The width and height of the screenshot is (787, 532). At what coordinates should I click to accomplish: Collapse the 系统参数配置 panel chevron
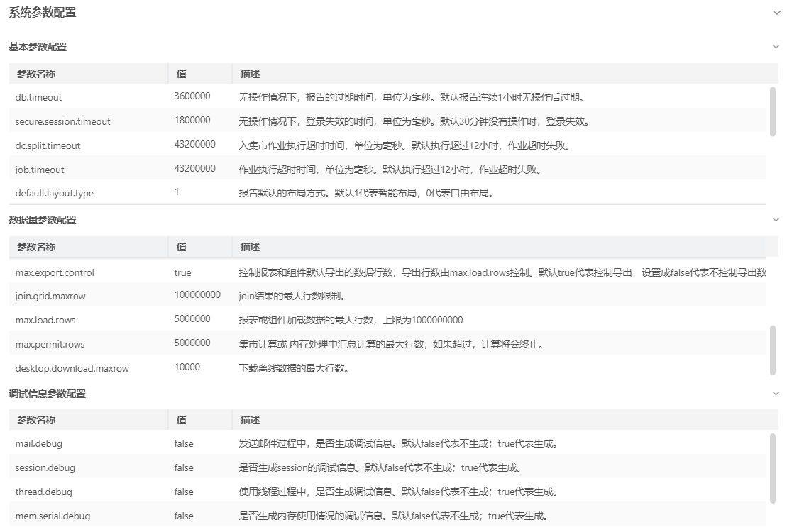[775, 12]
